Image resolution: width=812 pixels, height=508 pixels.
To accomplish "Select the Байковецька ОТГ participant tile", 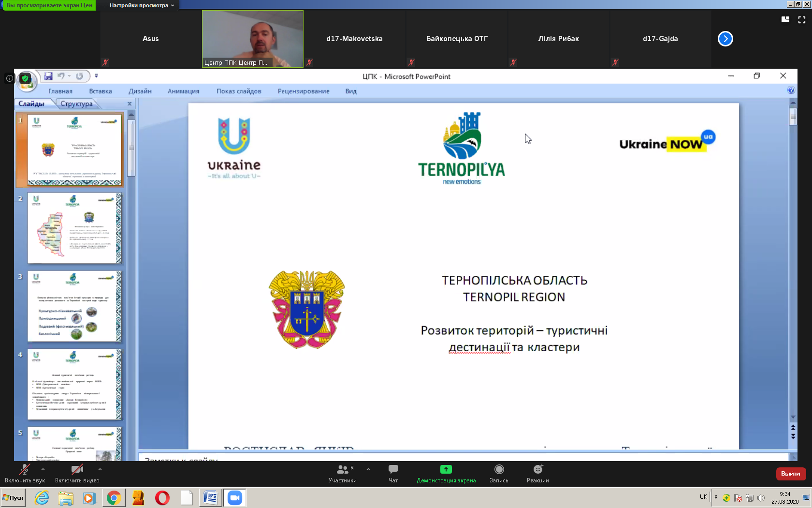I will tap(457, 39).
